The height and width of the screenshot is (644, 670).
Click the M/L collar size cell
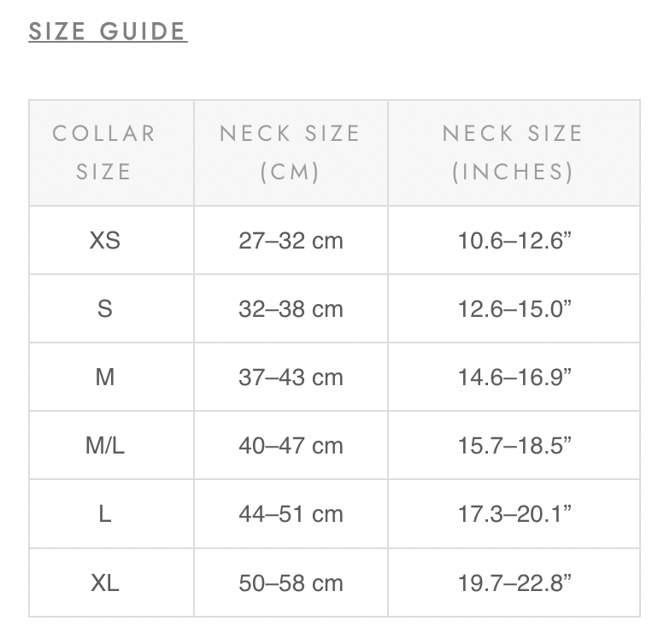point(104,445)
